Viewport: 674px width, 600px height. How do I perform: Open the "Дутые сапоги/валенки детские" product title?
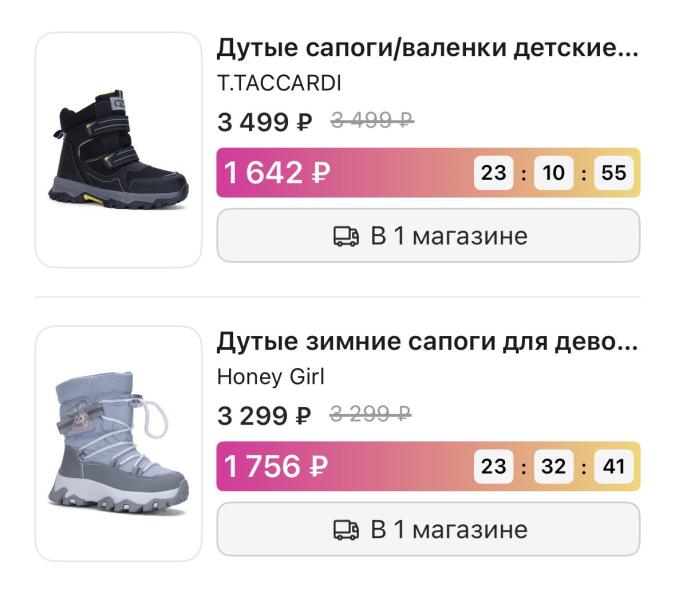click(427, 48)
